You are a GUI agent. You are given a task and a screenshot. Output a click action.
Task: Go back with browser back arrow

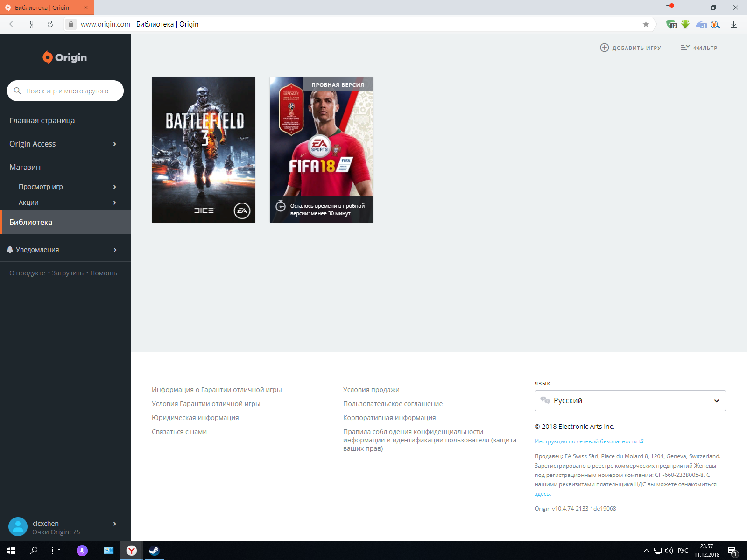[13, 24]
